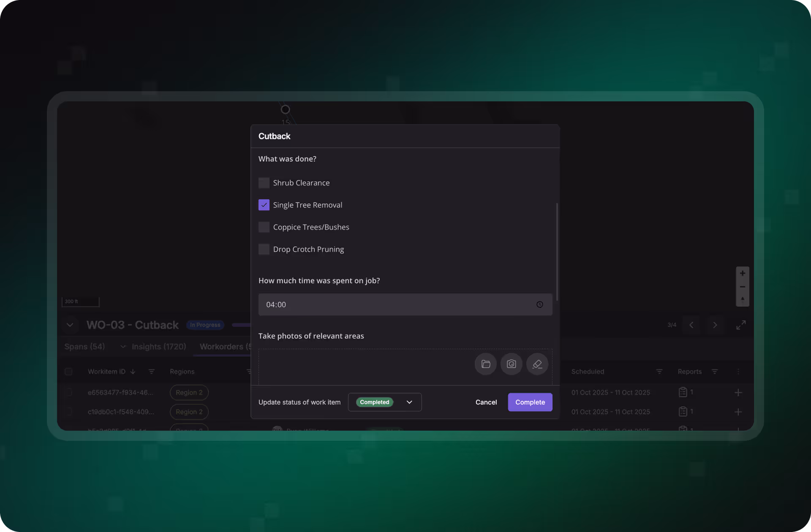Open the Completed status dropdown

coord(384,402)
